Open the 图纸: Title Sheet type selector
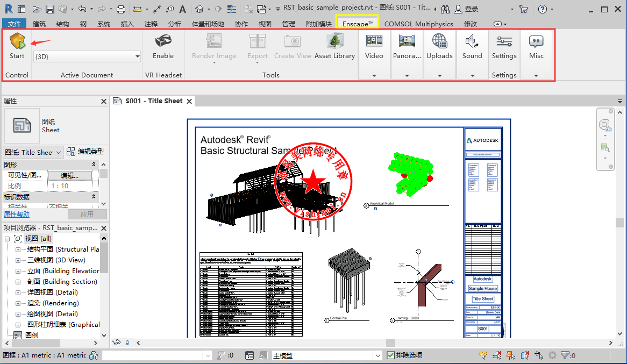The height and width of the screenshot is (364, 627). 33,152
